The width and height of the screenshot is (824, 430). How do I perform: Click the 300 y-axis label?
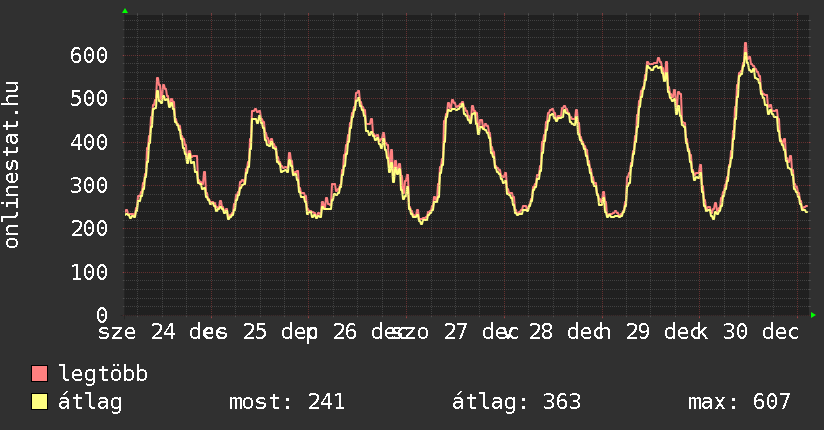tap(89, 185)
